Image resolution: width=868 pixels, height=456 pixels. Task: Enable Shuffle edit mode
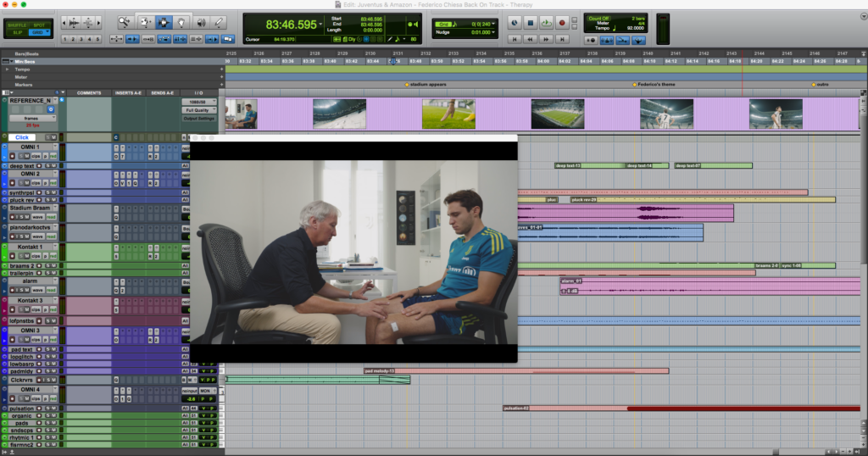[x=17, y=25]
